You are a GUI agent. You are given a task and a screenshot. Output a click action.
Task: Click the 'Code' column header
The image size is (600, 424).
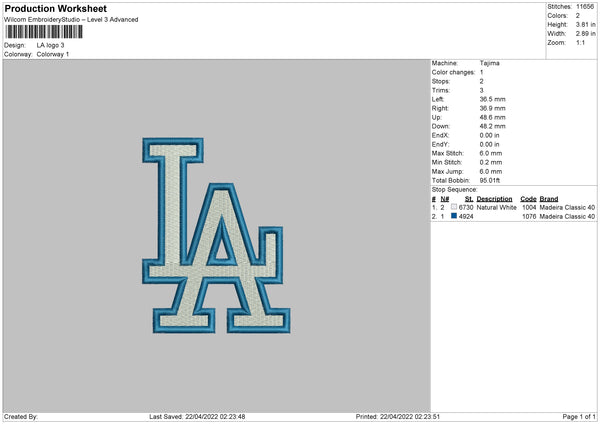tap(528, 199)
